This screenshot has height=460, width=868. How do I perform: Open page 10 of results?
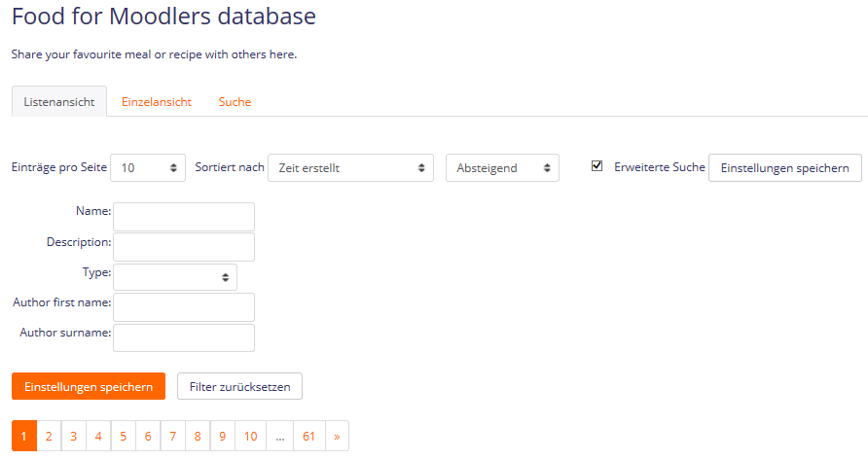250,437
